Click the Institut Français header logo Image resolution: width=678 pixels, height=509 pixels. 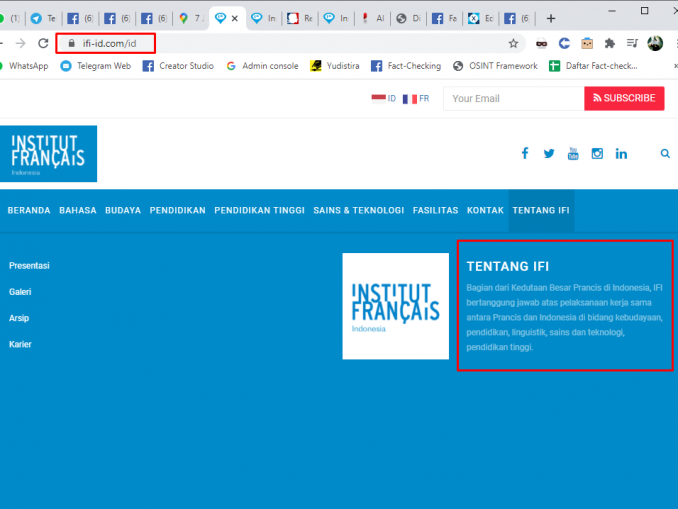(x=48, y=154)
